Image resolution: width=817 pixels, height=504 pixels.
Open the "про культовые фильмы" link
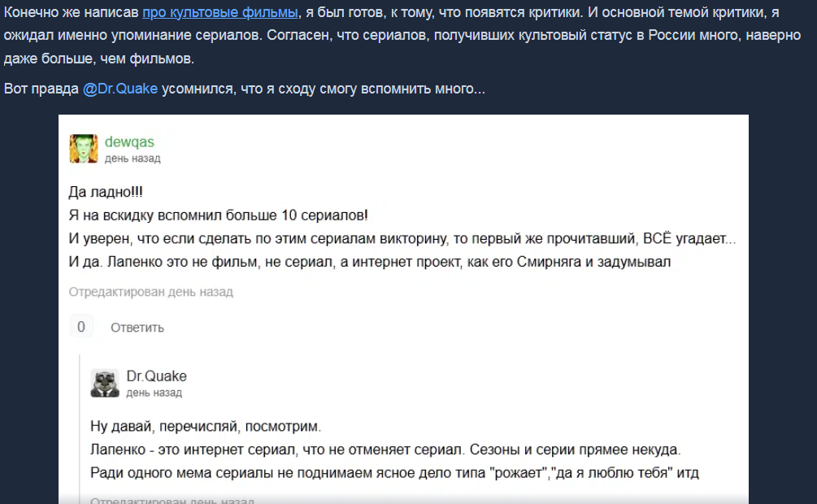pos(219,12)
